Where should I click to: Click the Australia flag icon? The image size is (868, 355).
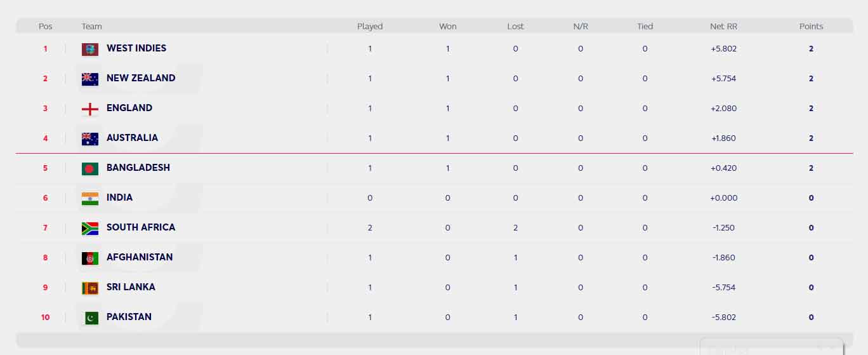pos(90,138)
